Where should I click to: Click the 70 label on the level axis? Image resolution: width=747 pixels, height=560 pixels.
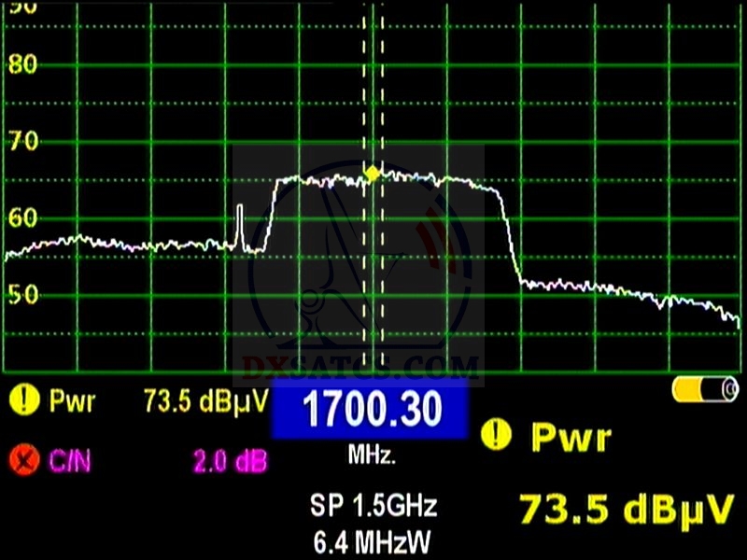(x=21, y=142)
